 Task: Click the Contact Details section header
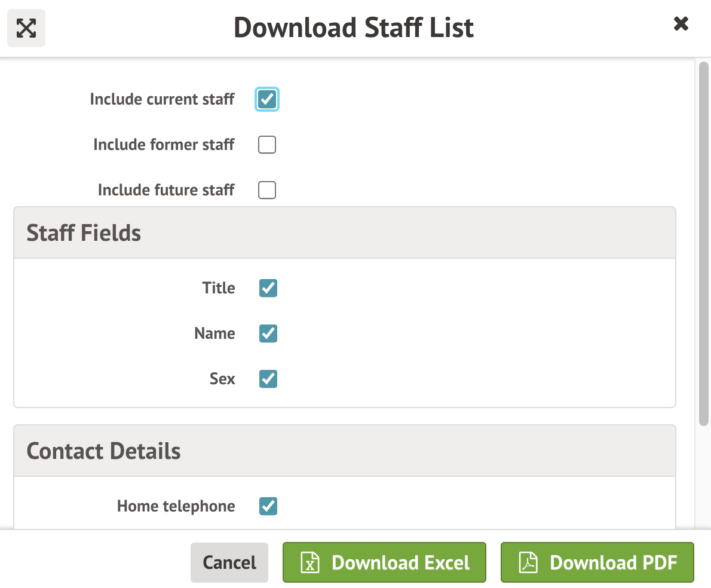coord(103,451)
